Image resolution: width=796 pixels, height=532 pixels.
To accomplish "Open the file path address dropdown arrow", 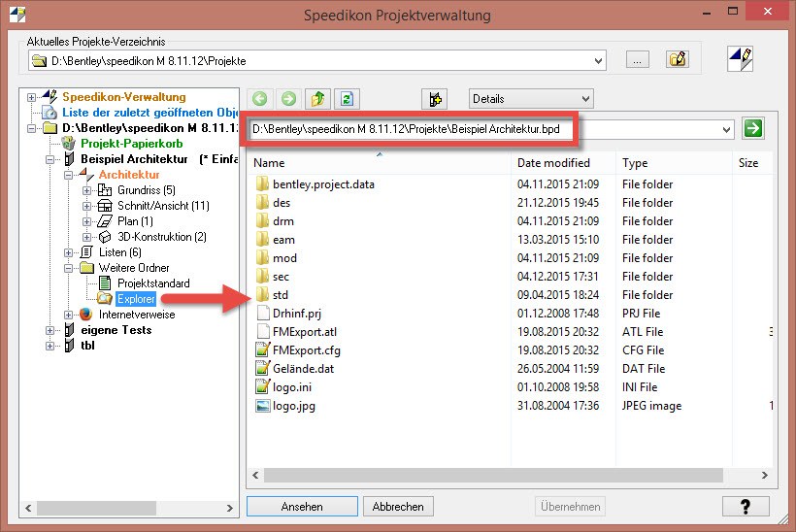I will (726, 129).
